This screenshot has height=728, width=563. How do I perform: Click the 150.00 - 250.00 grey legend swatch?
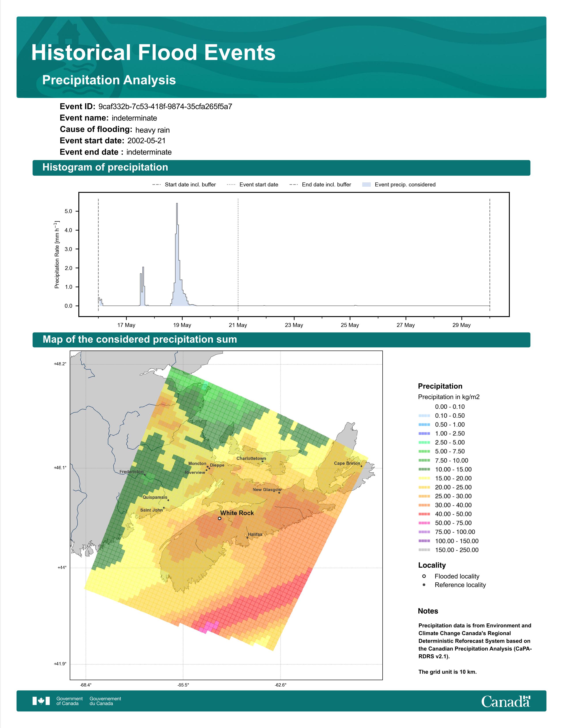click(424, 550)
